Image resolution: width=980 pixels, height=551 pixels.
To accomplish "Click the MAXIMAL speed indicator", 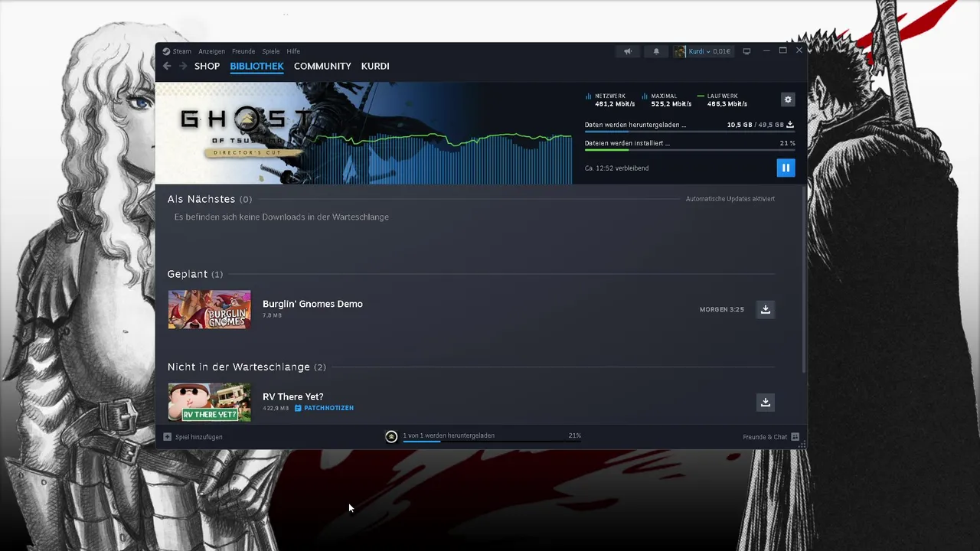I will [x=667, y=99].
